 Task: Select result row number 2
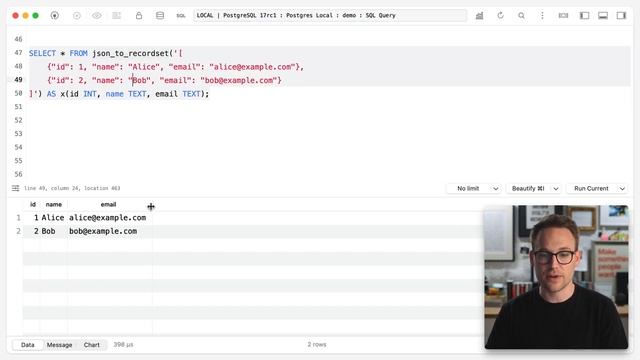(x=18, y=231)
